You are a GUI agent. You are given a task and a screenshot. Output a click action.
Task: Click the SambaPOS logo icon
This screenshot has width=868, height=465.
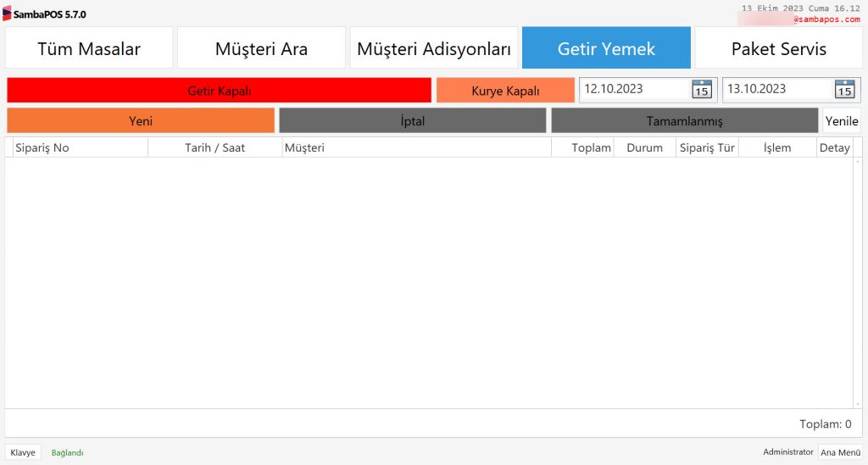pos(8,14)
